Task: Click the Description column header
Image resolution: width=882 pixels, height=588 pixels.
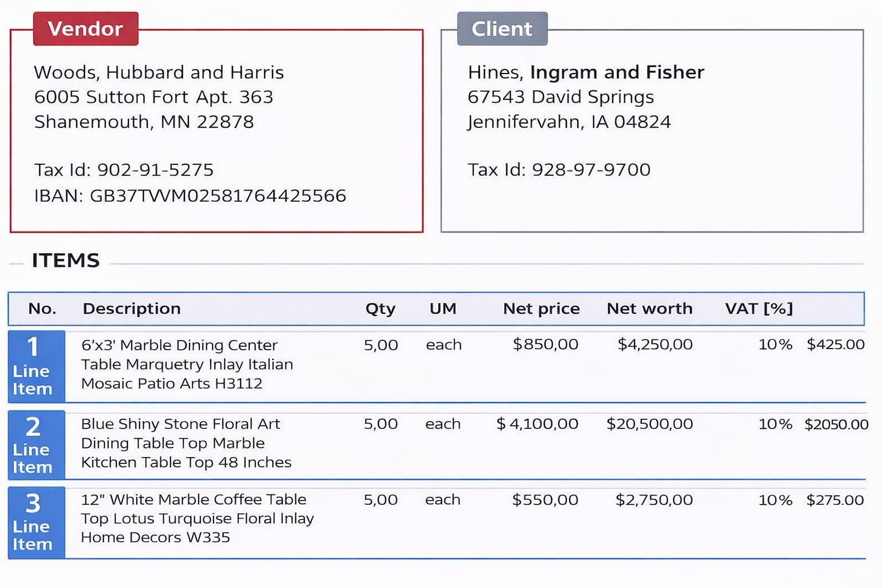Action: coord(131,309)
